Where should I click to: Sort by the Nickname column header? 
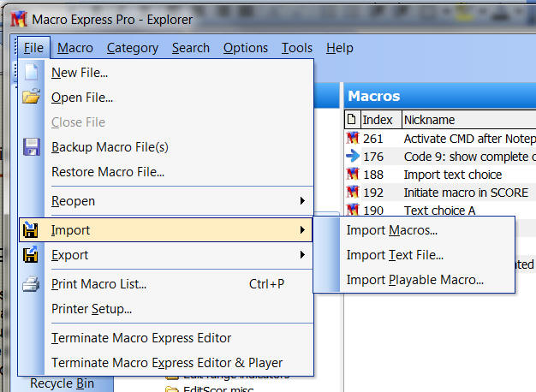point(469,120)
